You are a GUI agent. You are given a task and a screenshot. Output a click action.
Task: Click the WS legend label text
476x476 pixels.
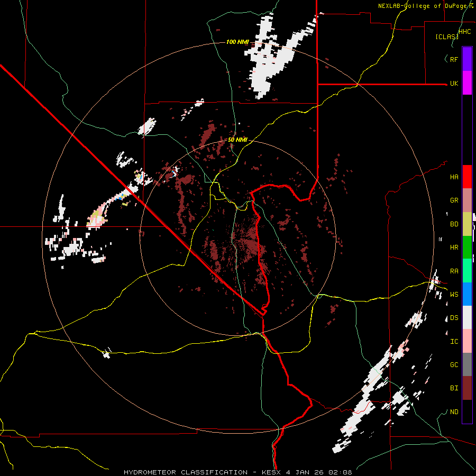pos(454,295)
